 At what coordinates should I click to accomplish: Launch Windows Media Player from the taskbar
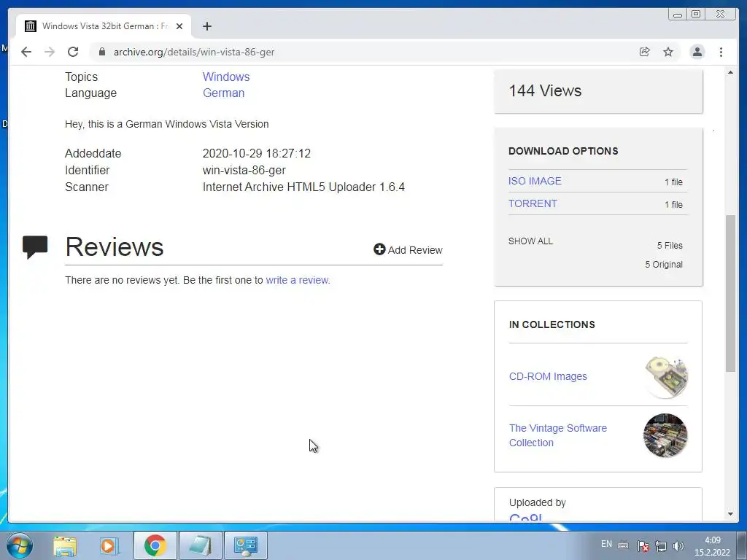tap(109, 545)
